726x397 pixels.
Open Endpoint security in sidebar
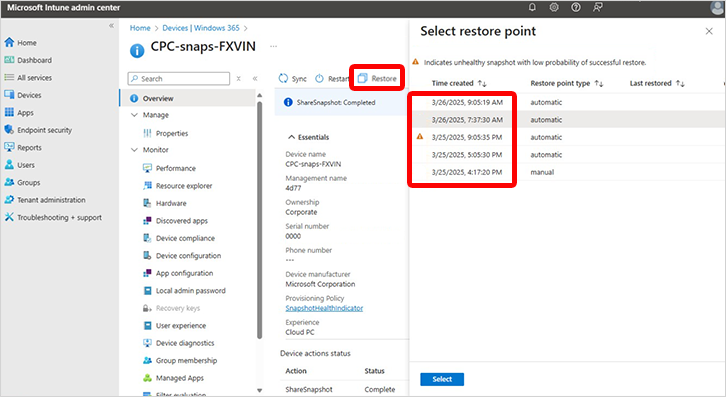[38, 130]
